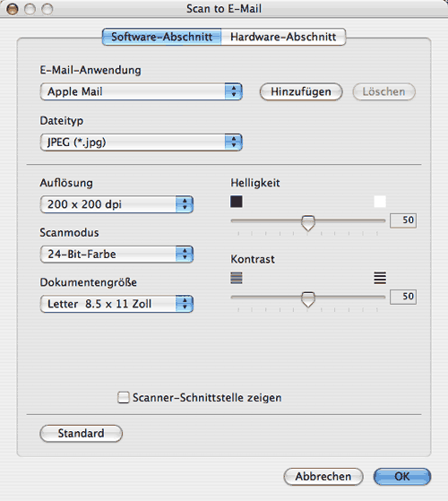Click the high contrast icon under Kontrast

(x=380, y=278)
